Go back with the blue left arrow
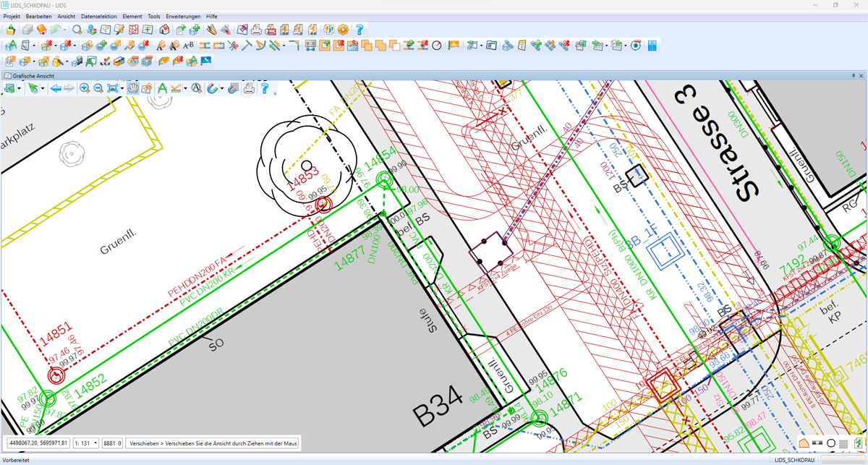 55,88
